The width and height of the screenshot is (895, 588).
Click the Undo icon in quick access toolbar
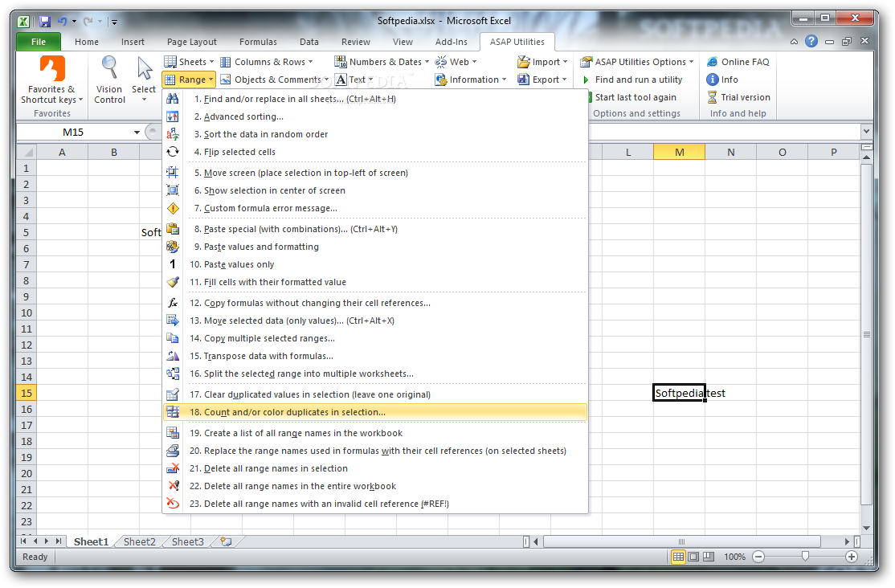point(62,22)
